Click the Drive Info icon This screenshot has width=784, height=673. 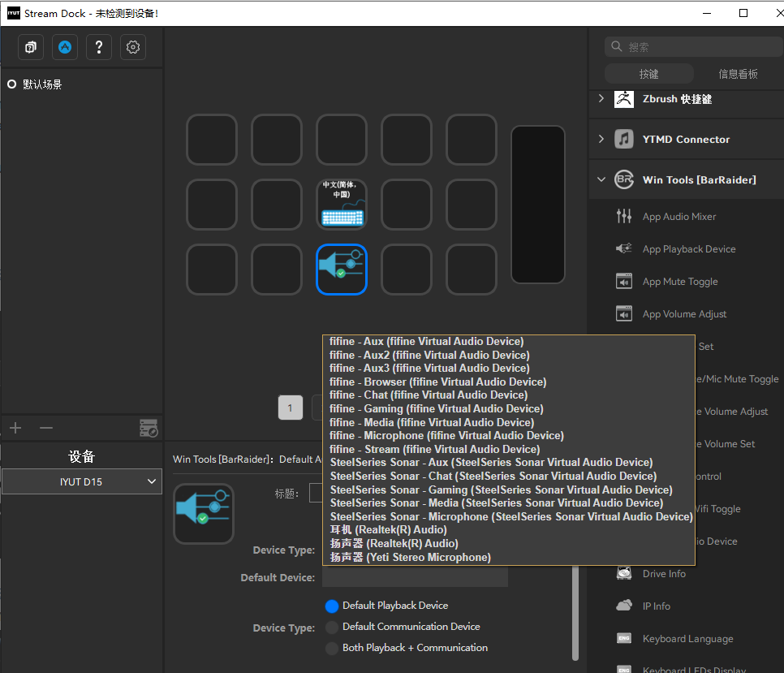click(624, 573)
